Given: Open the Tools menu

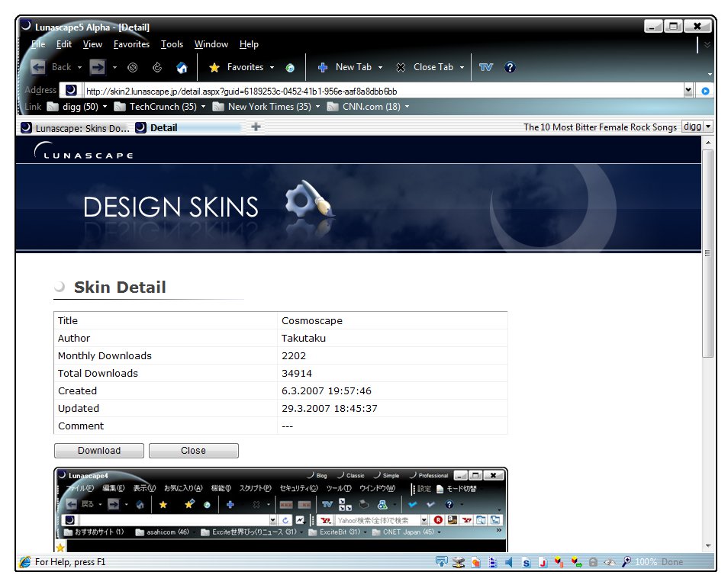Looking at the screenshot, I should click(x=172, y=44).
